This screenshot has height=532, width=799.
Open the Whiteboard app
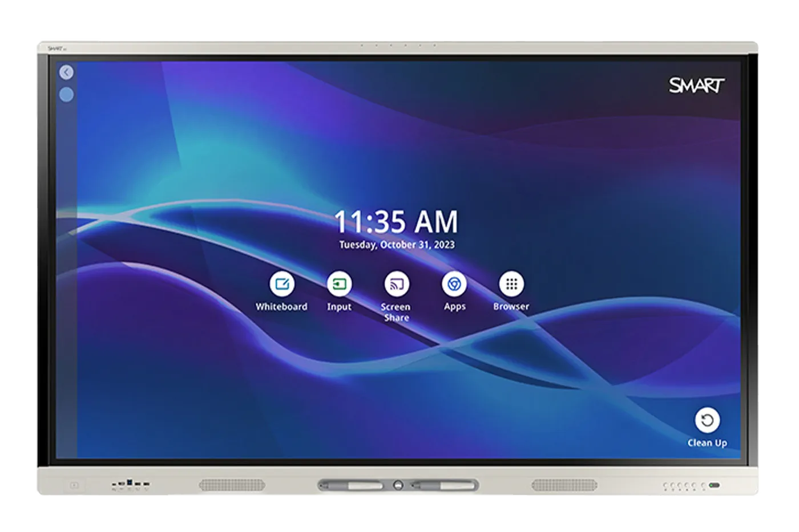pos(283,284)
